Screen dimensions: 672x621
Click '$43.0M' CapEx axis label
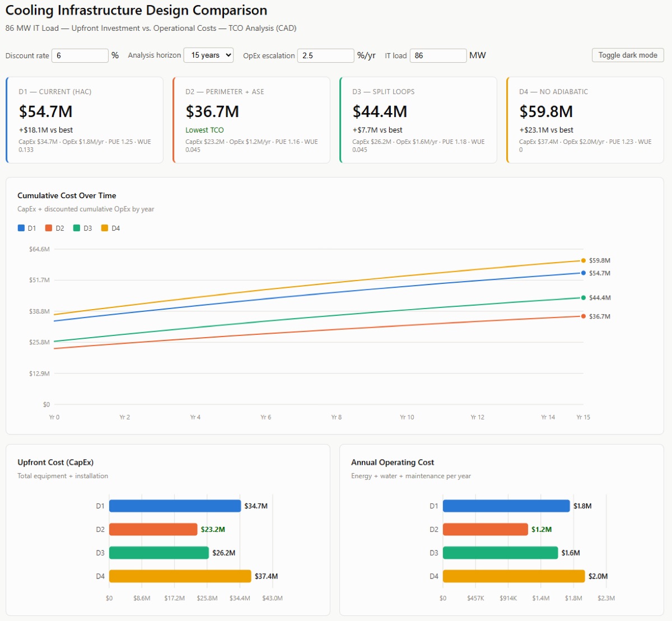coord(273,598)
